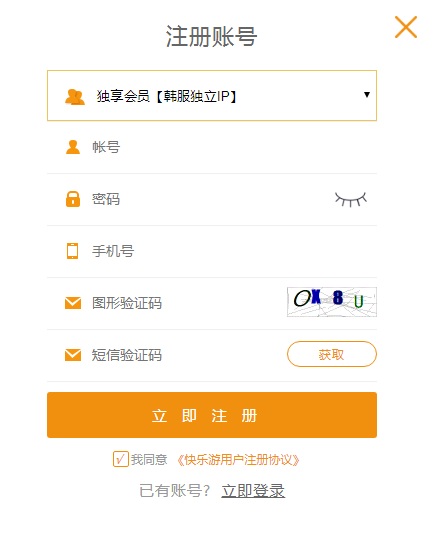Click the envelope icon beside 图形验证码
The width and height of the screenshot is (433, 549).
coord(73,303)
